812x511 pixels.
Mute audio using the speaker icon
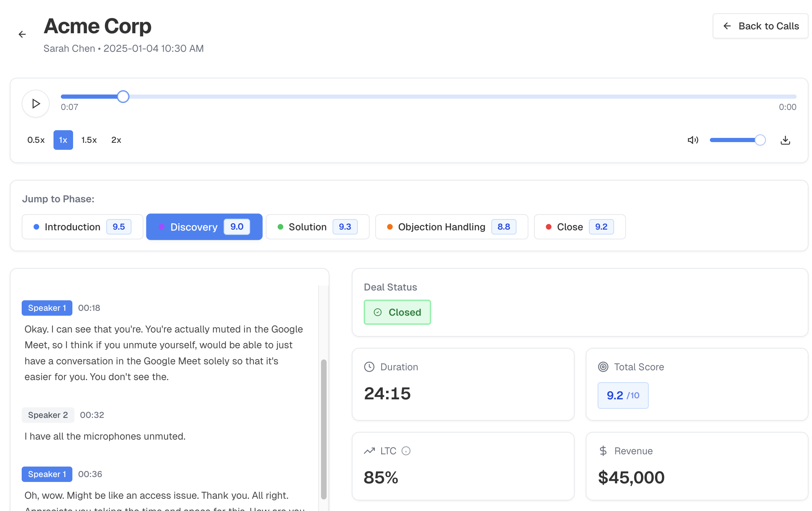tap(693, 140)
